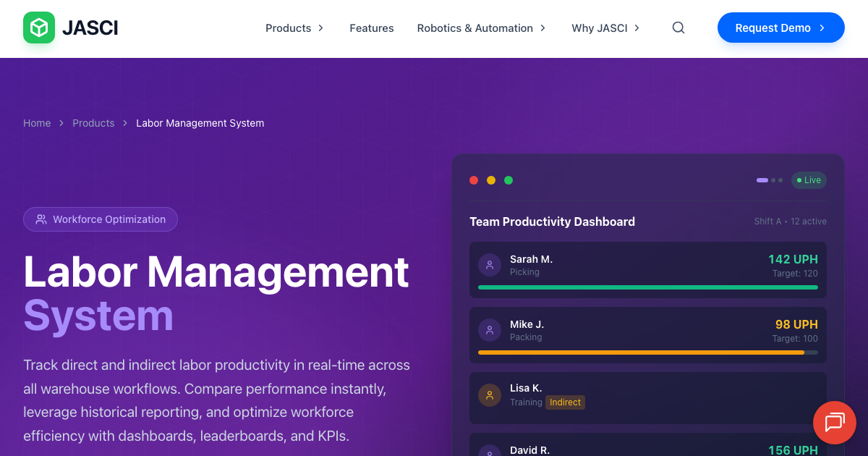Viewport: 868px width, 456px height.
Task: Click Mike J. avatar icon
Action: point(490,330)
